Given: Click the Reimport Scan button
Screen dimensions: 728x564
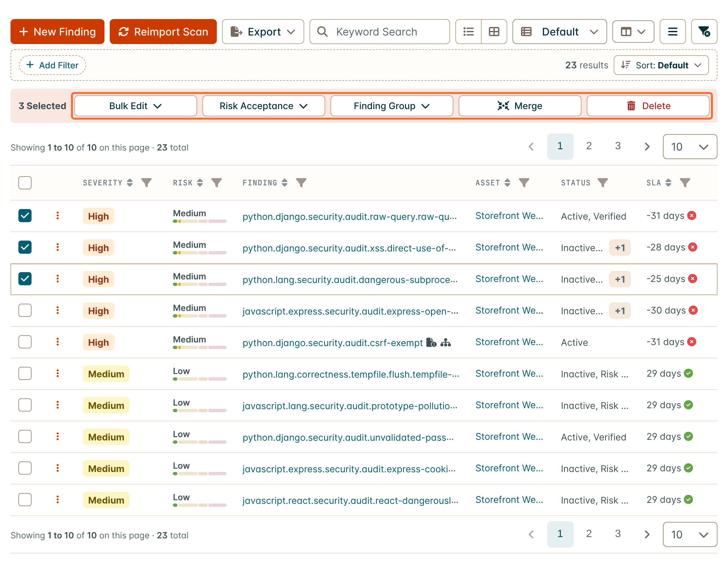Looking at the screenshot, I should click(163, 32).
